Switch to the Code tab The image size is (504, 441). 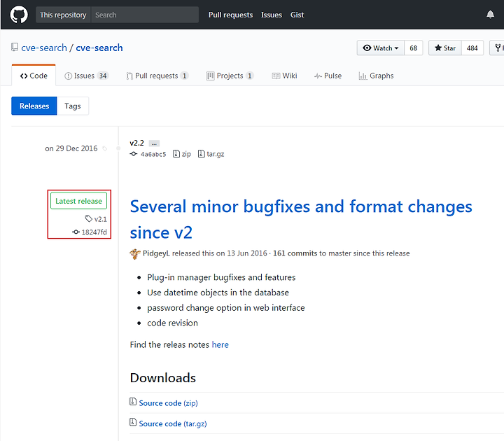[x=34, y=76]
